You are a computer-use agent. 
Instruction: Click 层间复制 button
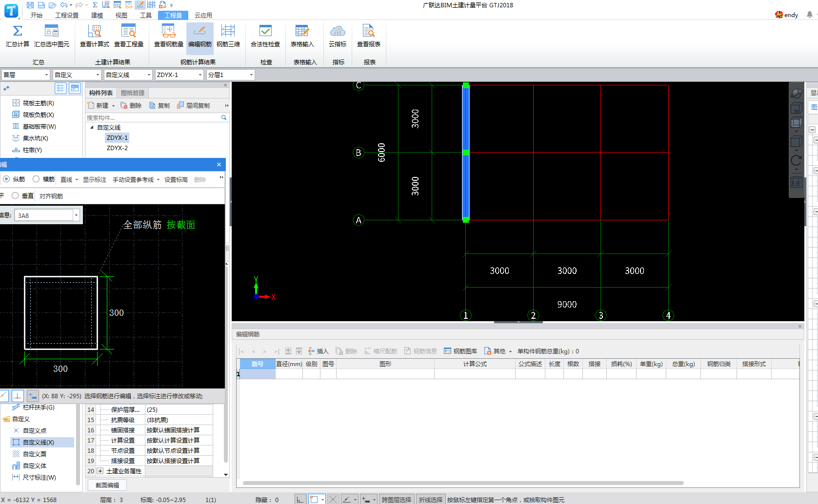194,105
